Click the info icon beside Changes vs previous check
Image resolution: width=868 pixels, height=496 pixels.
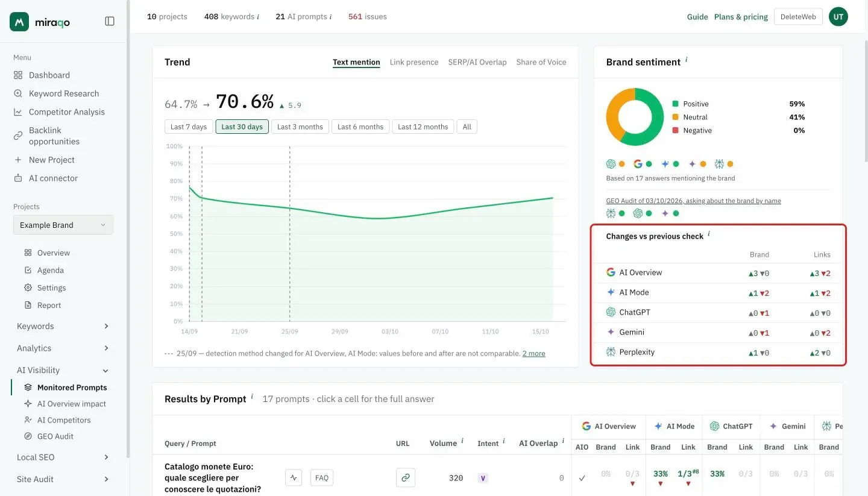(709, 234)
